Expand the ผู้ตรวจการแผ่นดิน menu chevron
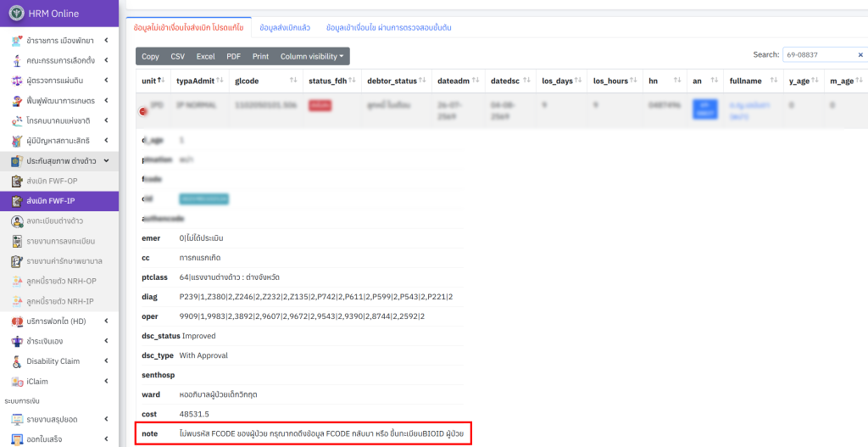Image resolution: width=868 pixels, height=447 pixels. 106,81
